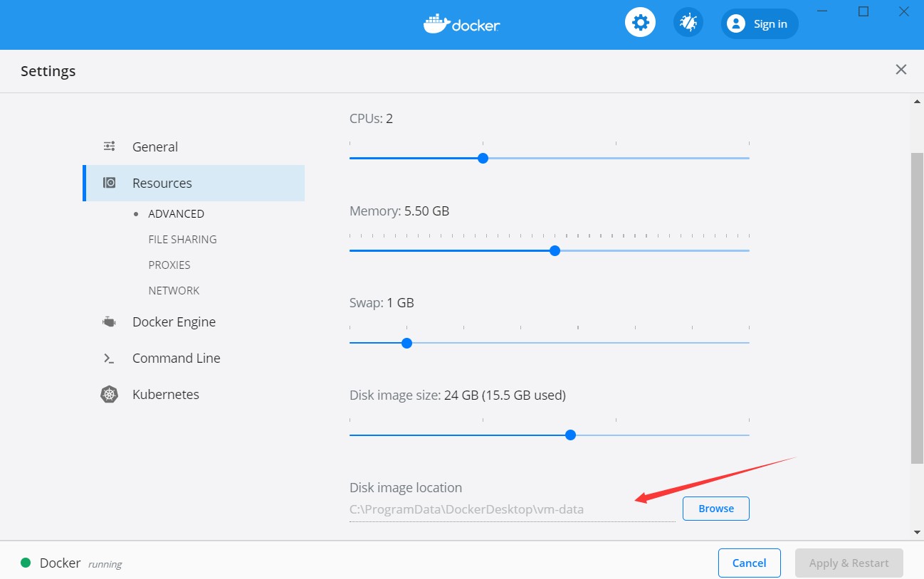The height and width of the screenshot is (579, 924).
Task: Click the user avatar icon in Sign in
Action: [735, 23]
